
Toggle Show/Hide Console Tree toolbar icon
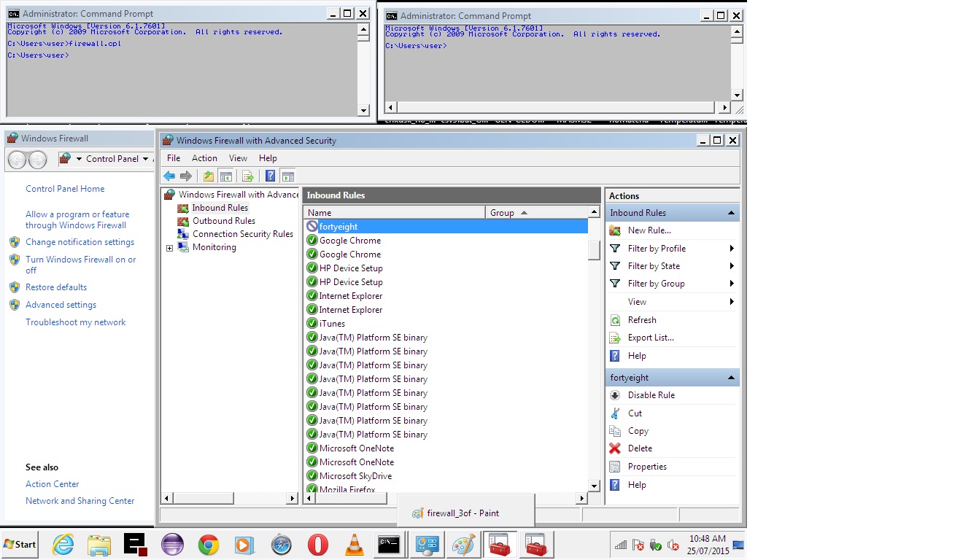point(226,176)
